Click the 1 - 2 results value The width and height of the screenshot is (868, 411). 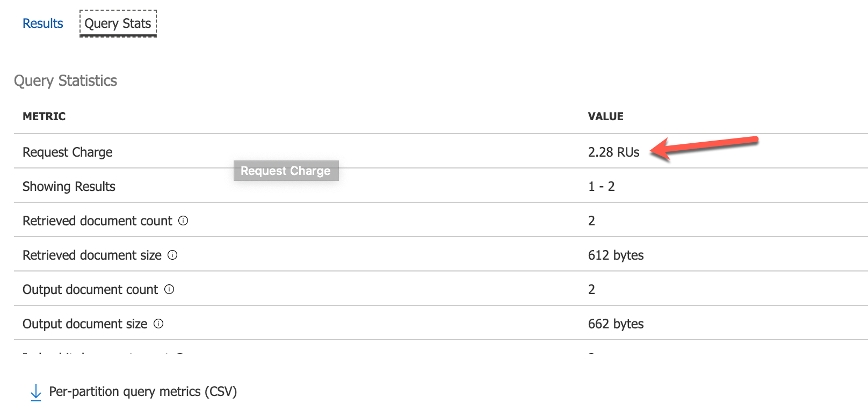tap(601, 187)
